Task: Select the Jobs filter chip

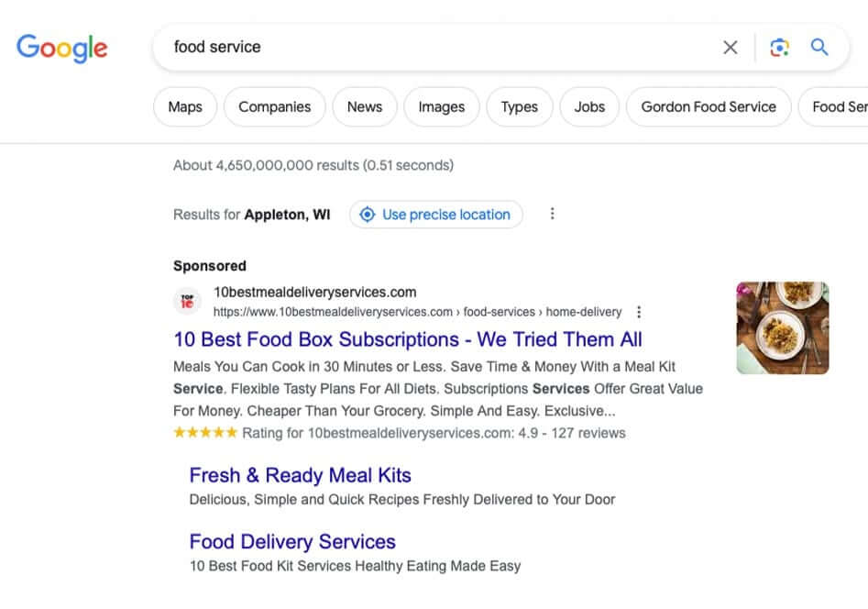Action: pos(589,106)
